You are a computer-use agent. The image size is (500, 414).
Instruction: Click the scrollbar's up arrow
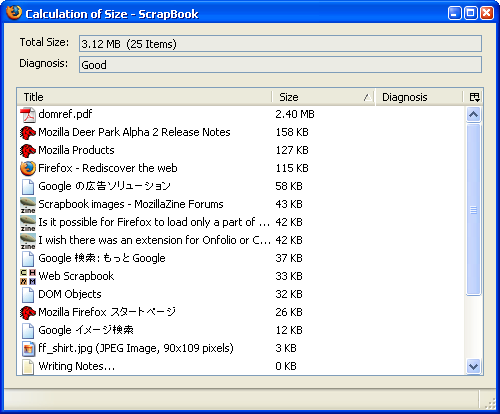(x=474, y=115)
